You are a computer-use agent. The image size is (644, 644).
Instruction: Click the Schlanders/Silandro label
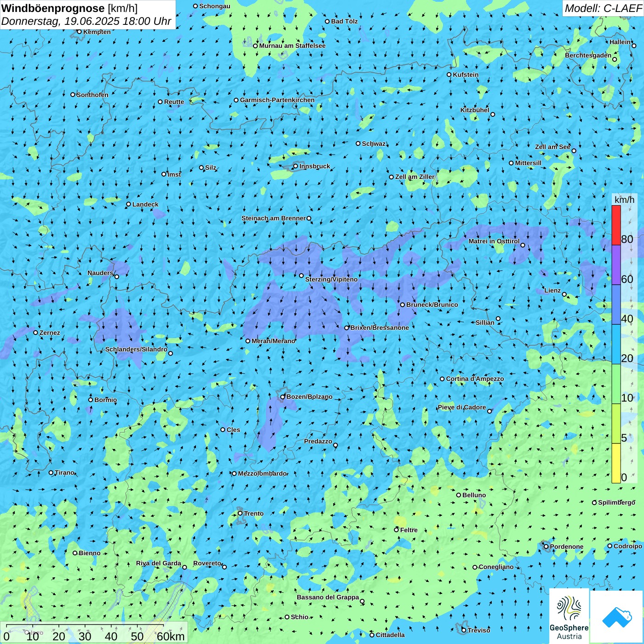pyautogui.click(x=136, y=349)
